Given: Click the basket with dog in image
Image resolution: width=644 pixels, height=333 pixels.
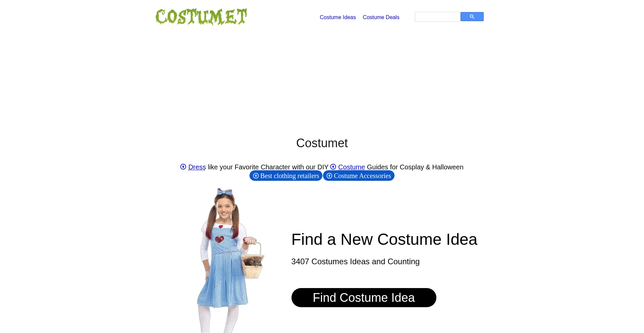Looking at the screenshot, I should [253, 262].
